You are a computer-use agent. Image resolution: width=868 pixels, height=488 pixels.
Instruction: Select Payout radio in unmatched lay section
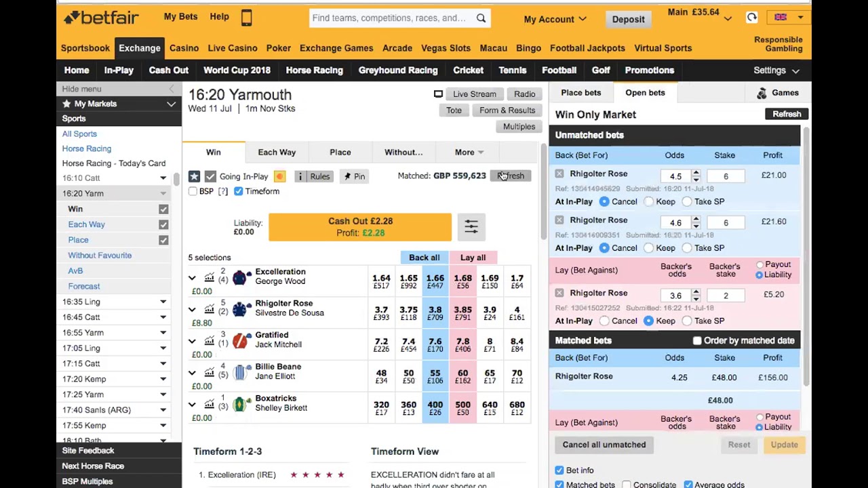click(x=759, y=265)
